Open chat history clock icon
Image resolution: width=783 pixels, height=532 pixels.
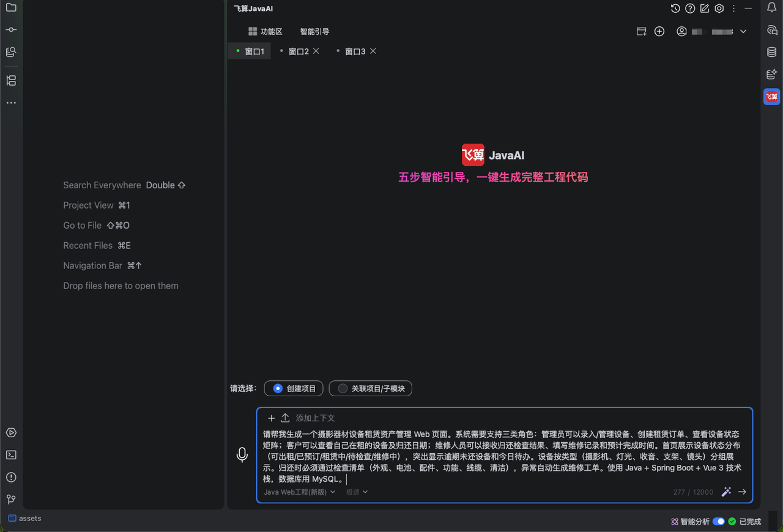[675, 9]
